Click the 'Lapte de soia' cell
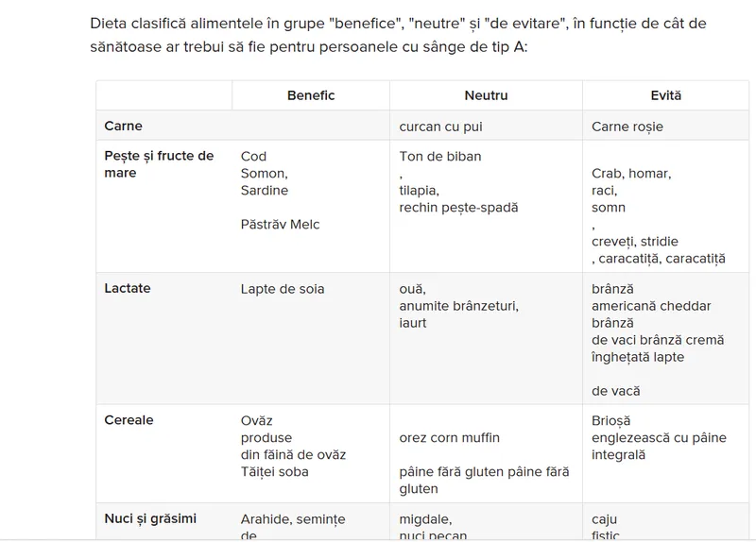Image resolution: width=756 pixels, height=542 pixels. (x=283, y=289)
